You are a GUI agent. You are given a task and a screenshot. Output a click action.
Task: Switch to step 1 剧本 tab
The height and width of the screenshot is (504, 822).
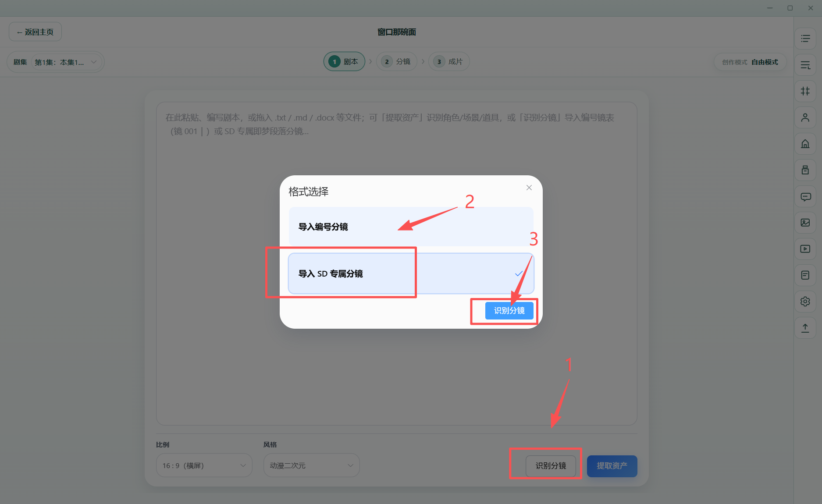(344, 62)
